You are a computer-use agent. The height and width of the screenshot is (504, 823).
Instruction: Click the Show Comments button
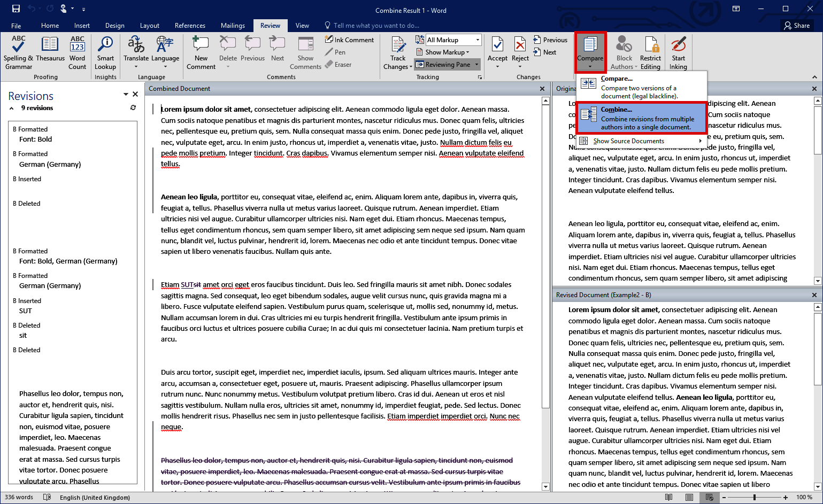305,52
